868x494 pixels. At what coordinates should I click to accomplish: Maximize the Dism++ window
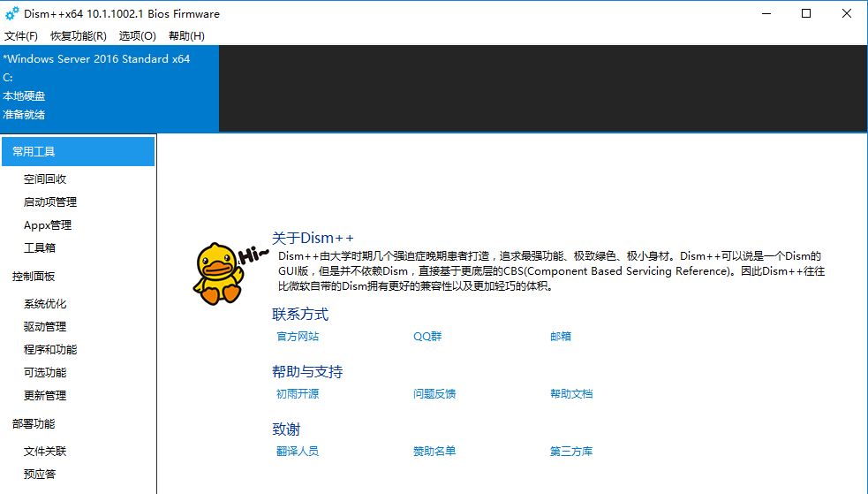[806, 14]
